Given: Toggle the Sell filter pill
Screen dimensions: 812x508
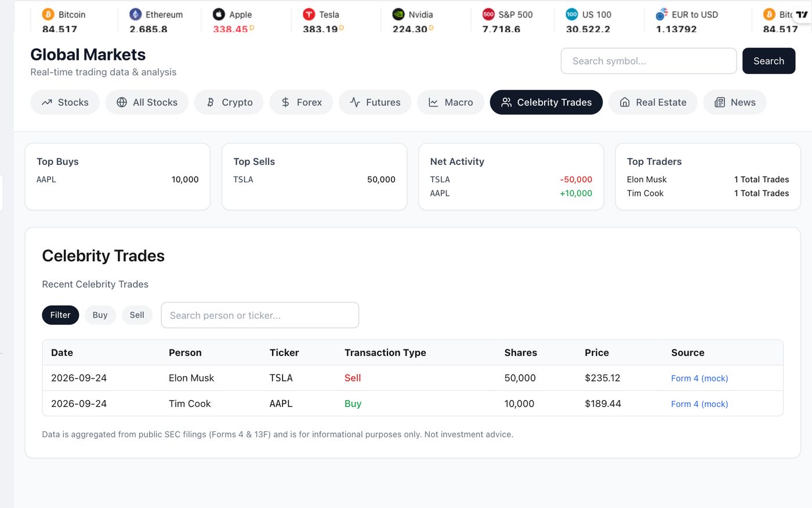Looking at the screenshot, I should tap(137, 315).
